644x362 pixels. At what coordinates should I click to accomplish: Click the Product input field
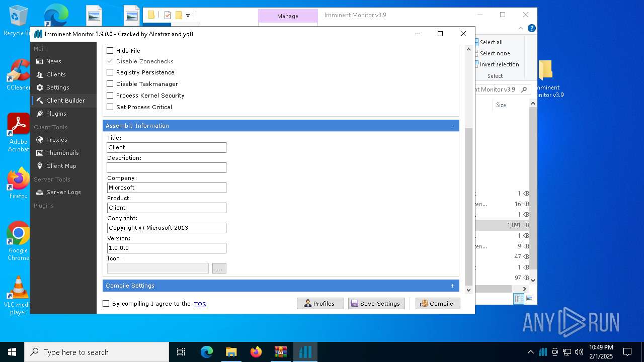tap(167, 208)
